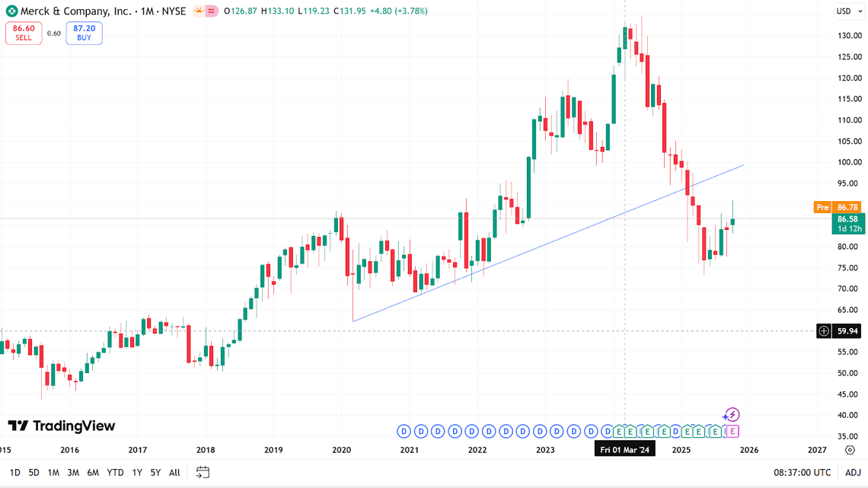868x488 pixels.
Task: Click the purple lightning event icon
Action: (x=731, y=415)
